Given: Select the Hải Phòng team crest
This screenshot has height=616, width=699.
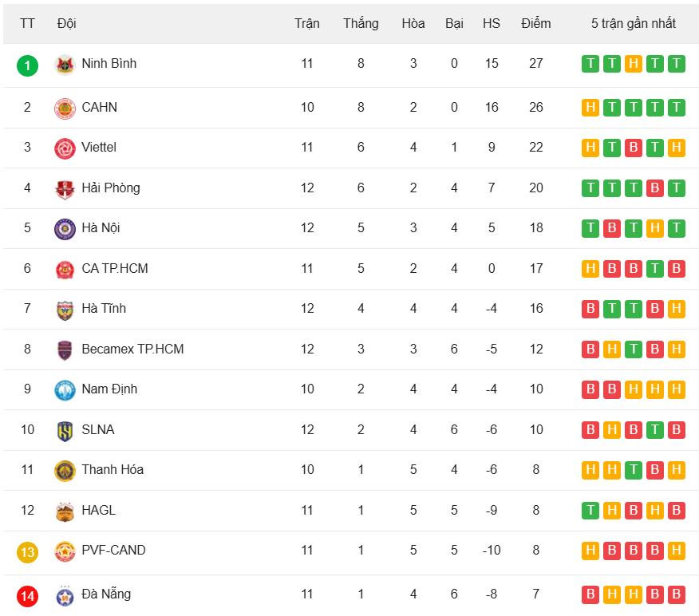Looking at the screenshot, I should [x=65, y=189].
